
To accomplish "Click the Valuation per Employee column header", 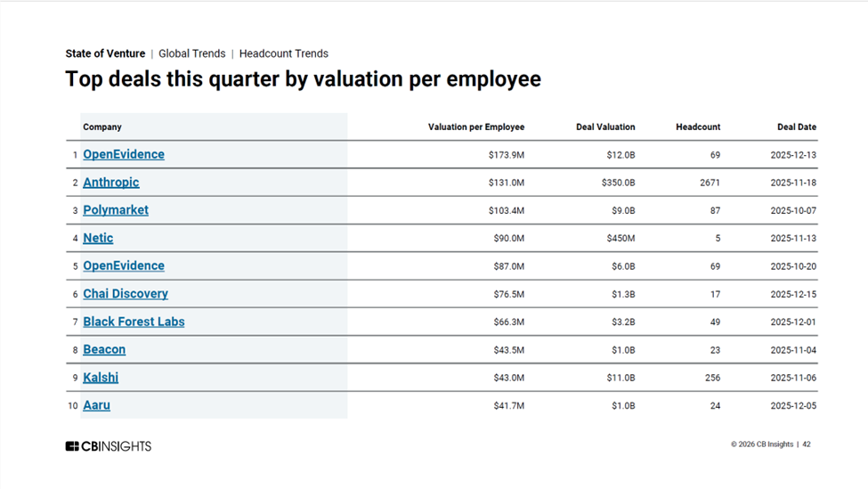I will coord(476,127).
